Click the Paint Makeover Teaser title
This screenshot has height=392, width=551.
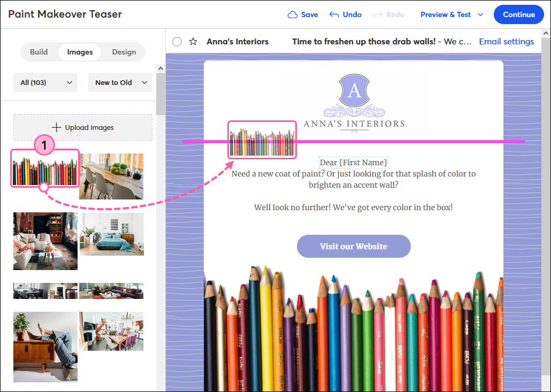point(65,14)
